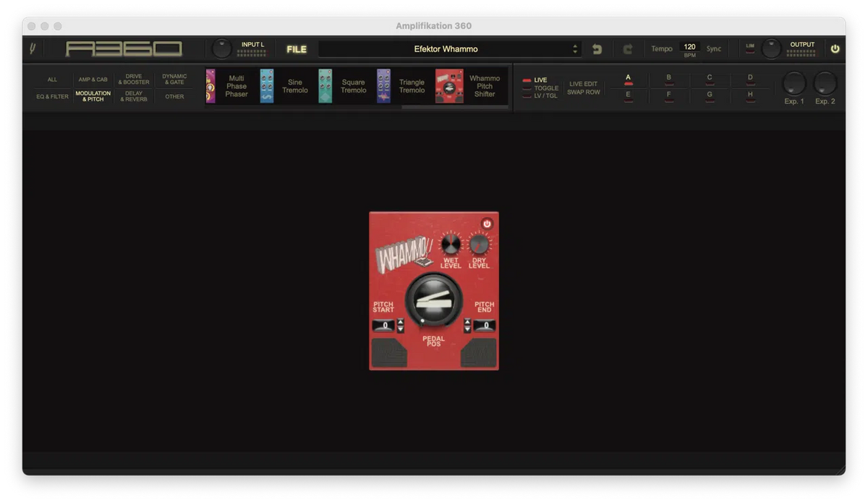Screen dimensions: 868x503
Task: Click the Wet Level knob
Action: [x=451, y=244]
